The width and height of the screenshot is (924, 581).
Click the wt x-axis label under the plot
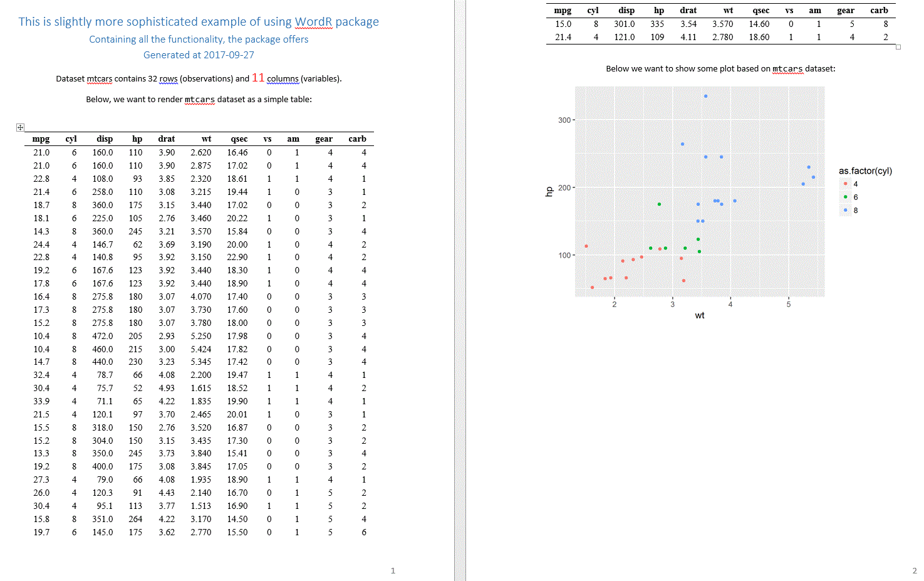(700, 315)
